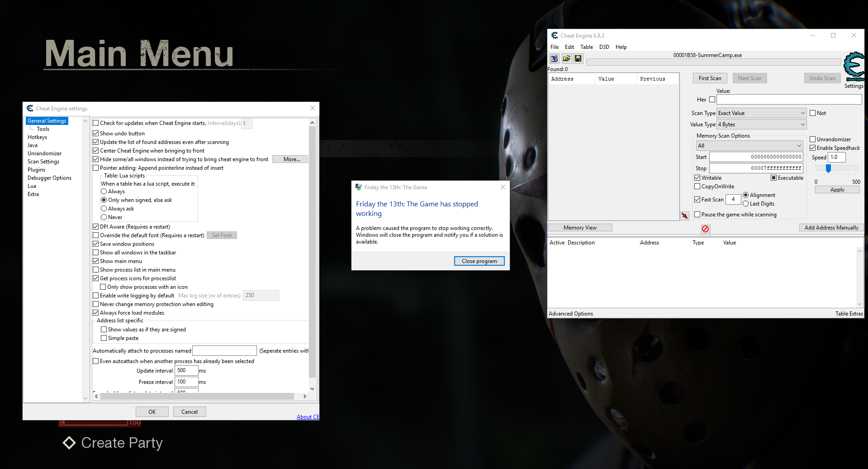This screenshot has width=868, height=469.
Task: Open the process list selector
Action: point(554,58)
